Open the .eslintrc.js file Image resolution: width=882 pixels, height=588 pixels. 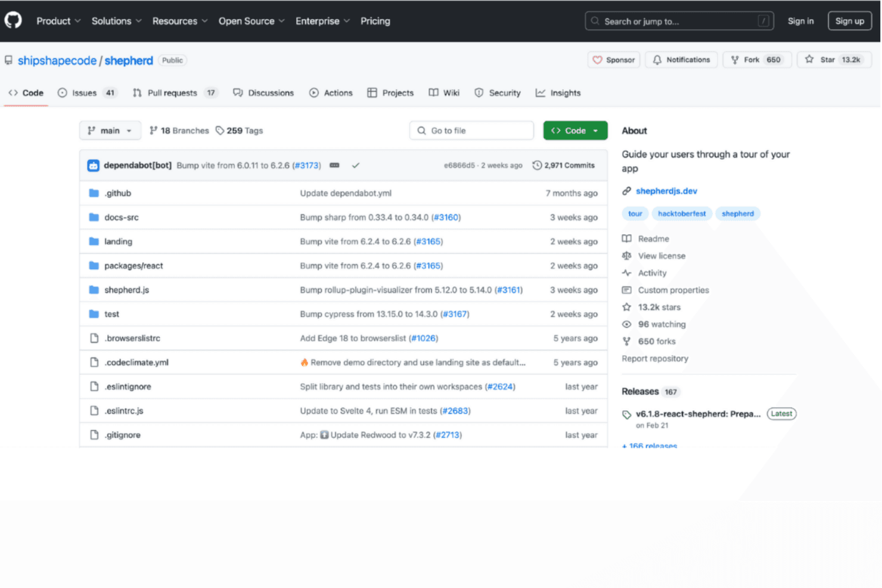123,411
